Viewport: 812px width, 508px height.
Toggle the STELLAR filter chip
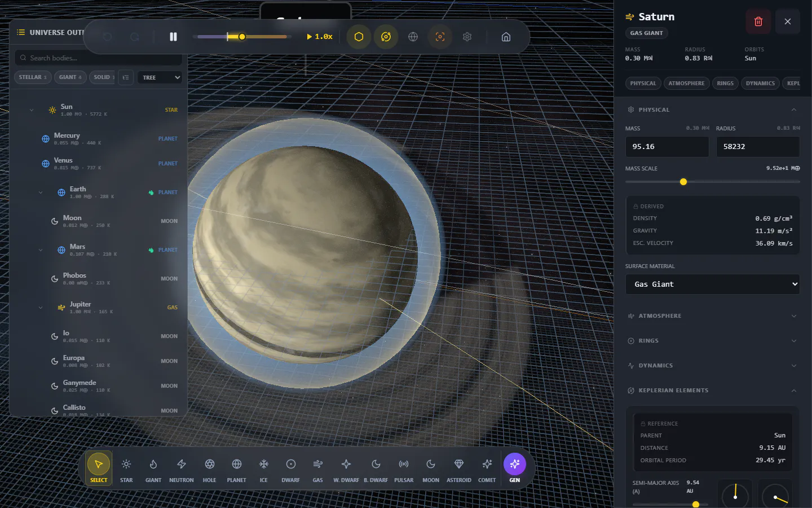(33, 77)
